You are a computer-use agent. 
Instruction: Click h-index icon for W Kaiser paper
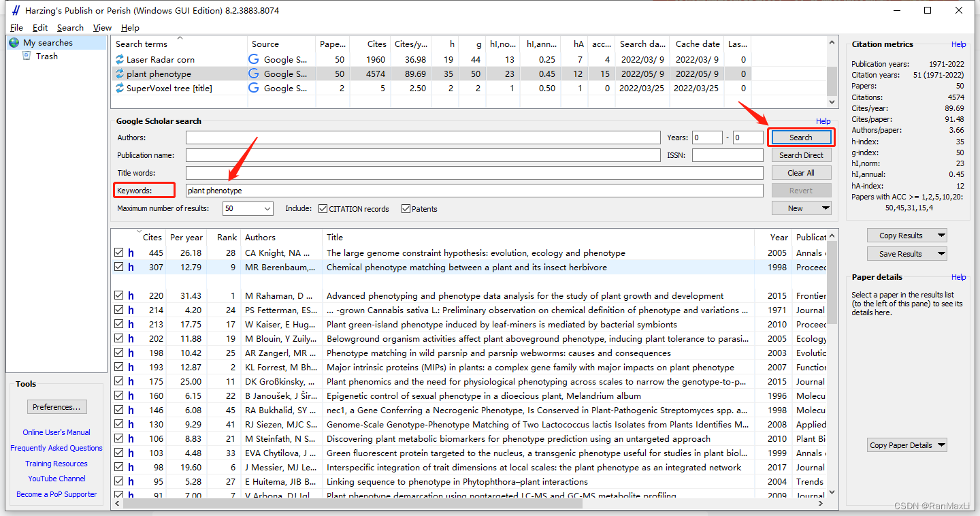(131, 325)
